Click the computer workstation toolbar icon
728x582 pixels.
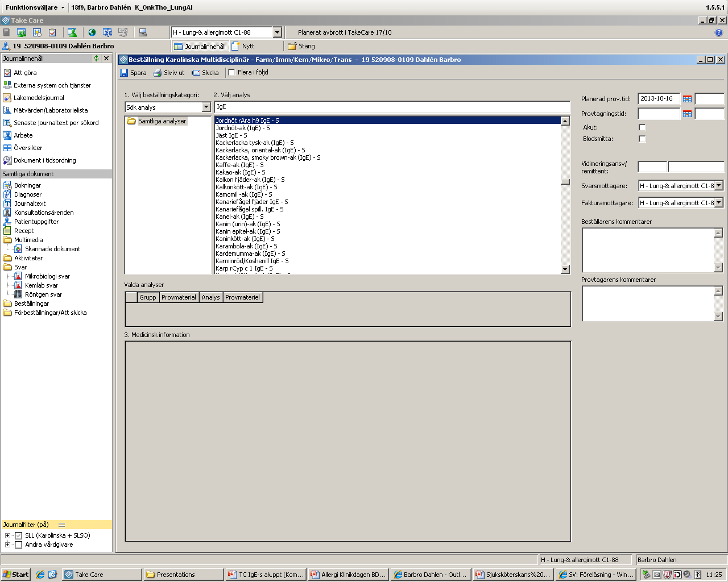[x=143, y=32]
